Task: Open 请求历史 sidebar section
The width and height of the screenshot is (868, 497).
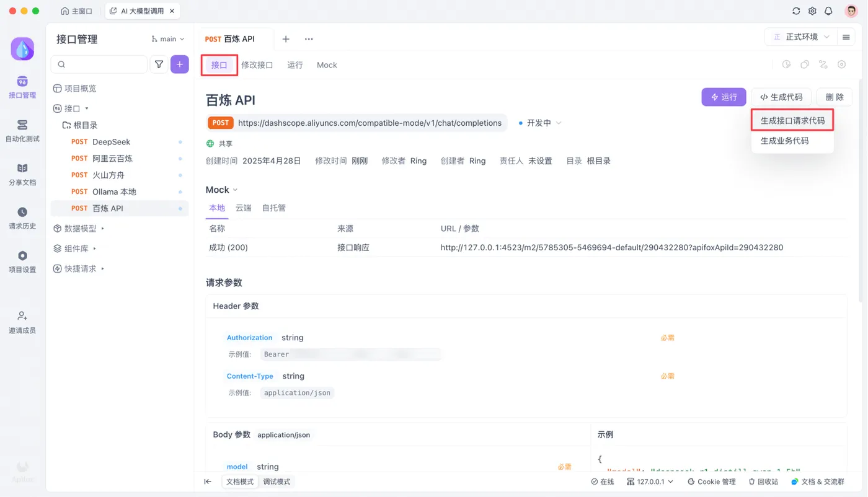Action: (22, 218)
